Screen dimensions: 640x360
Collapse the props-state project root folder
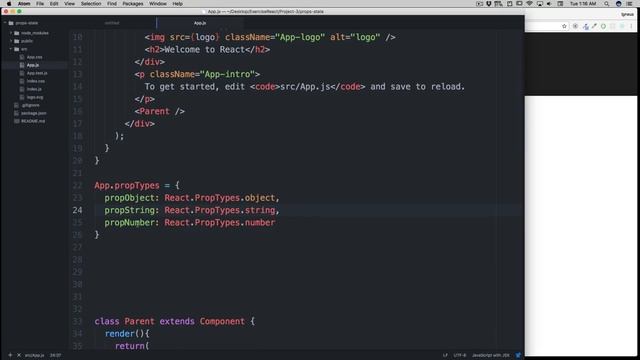tap(5, 23)
